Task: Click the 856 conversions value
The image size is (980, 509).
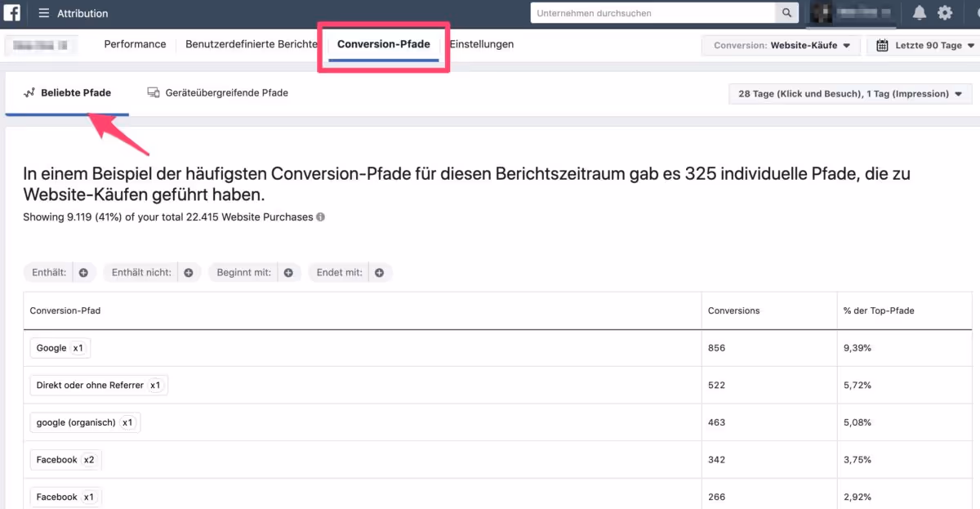Action: [x=716, y=348]
